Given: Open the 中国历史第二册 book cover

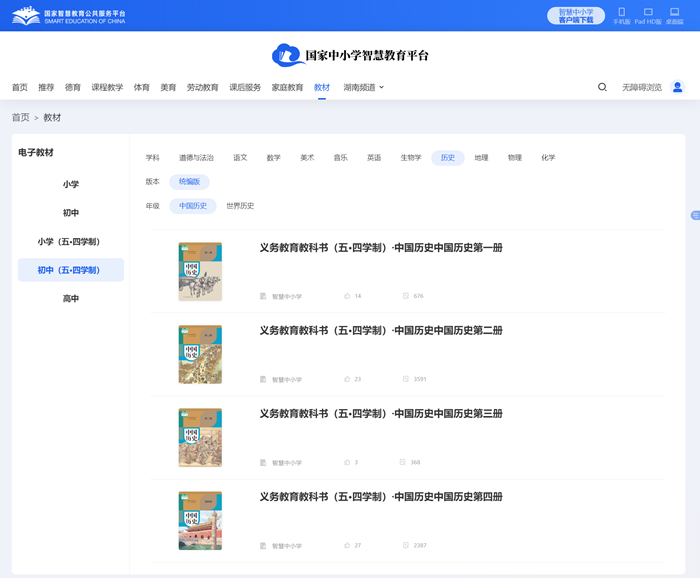Looking at the screenshot, I should [x=200, y=354].
